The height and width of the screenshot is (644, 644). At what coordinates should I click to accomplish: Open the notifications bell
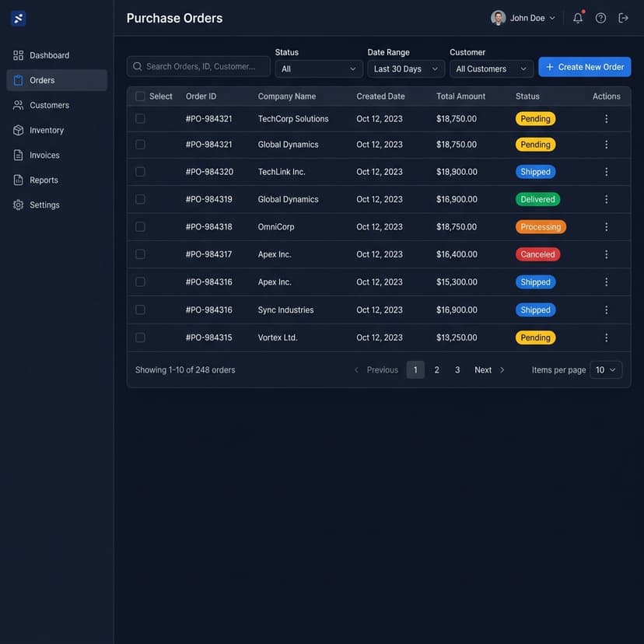coord(578,18)
